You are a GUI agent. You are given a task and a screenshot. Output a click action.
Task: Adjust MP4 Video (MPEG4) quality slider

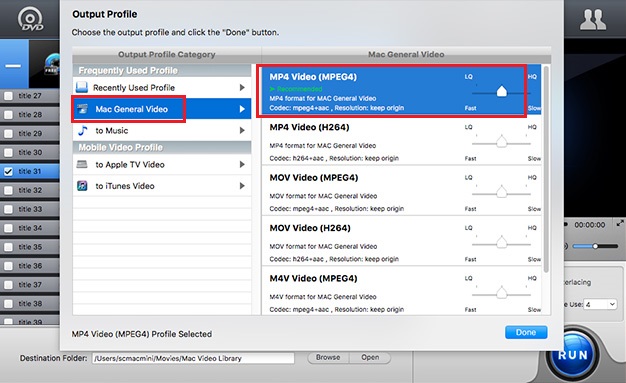(501, 91)
